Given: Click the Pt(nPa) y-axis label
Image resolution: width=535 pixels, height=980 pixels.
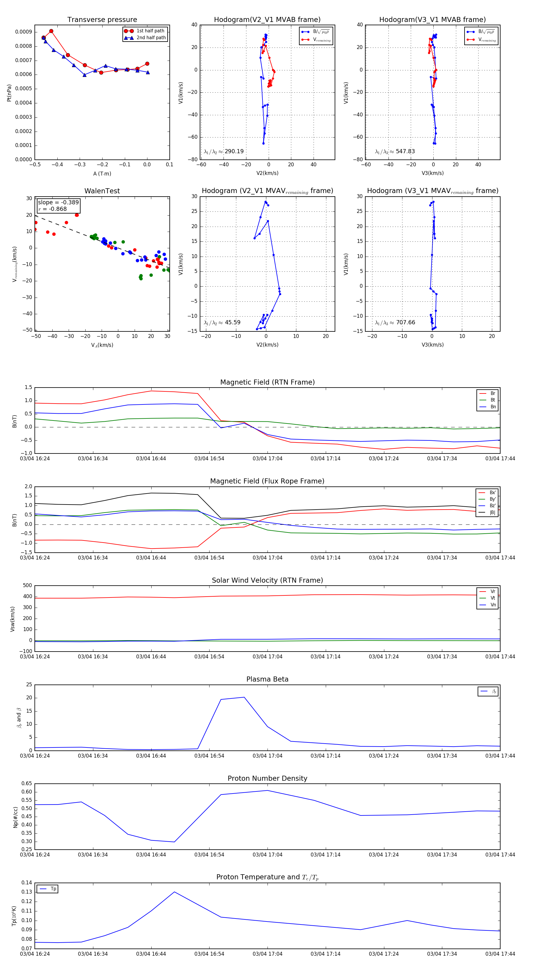Looking at the screenshot, I should pyautogui.click(x=9, y=93).
